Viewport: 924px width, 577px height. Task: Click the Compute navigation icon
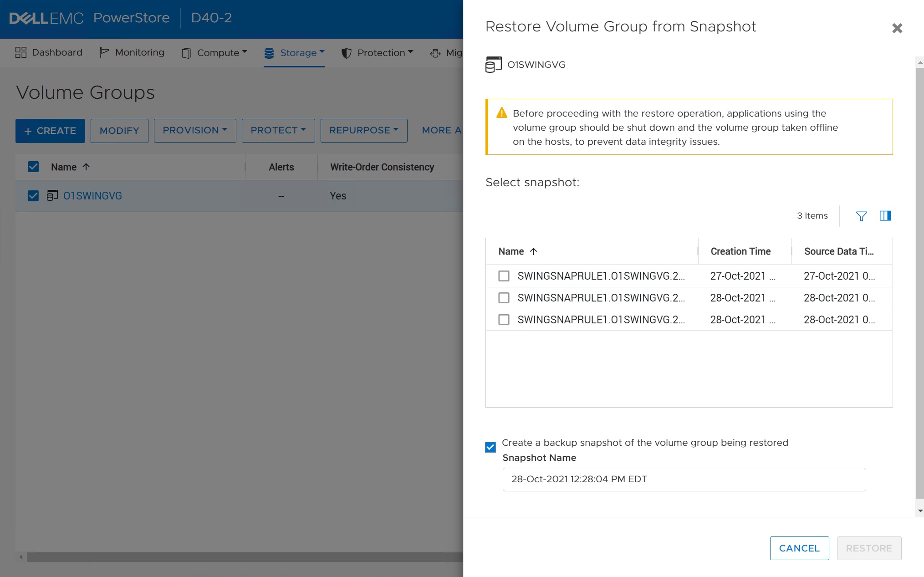point(186,53)
